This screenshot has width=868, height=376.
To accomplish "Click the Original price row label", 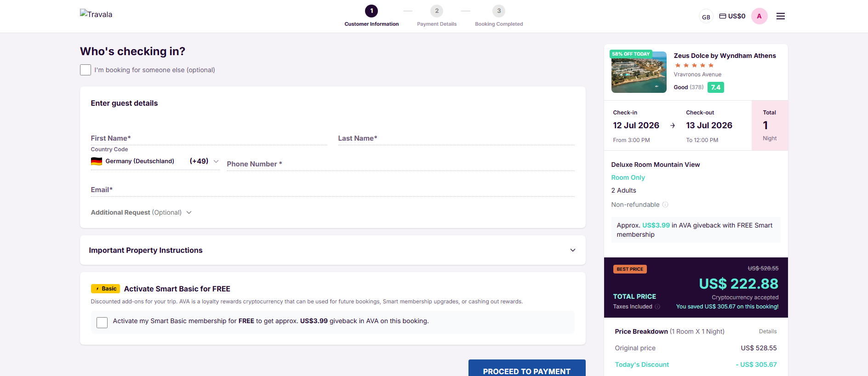I will pos(635,348).
